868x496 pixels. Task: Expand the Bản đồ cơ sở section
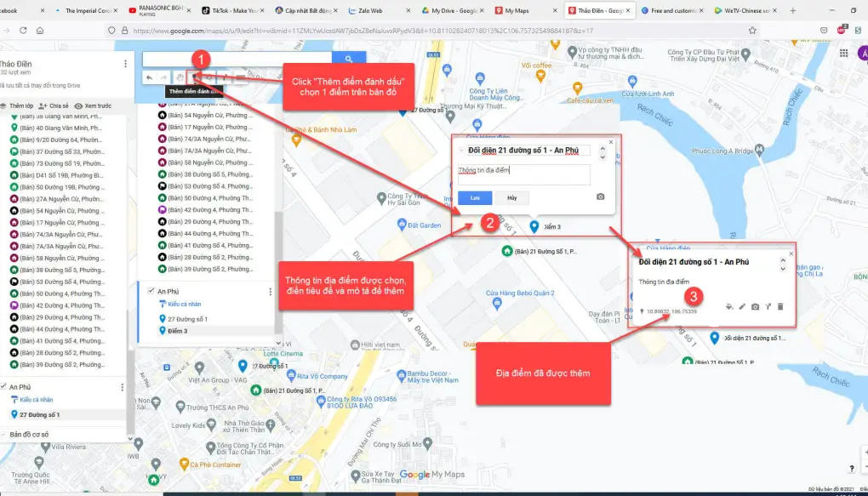point(3,435)
